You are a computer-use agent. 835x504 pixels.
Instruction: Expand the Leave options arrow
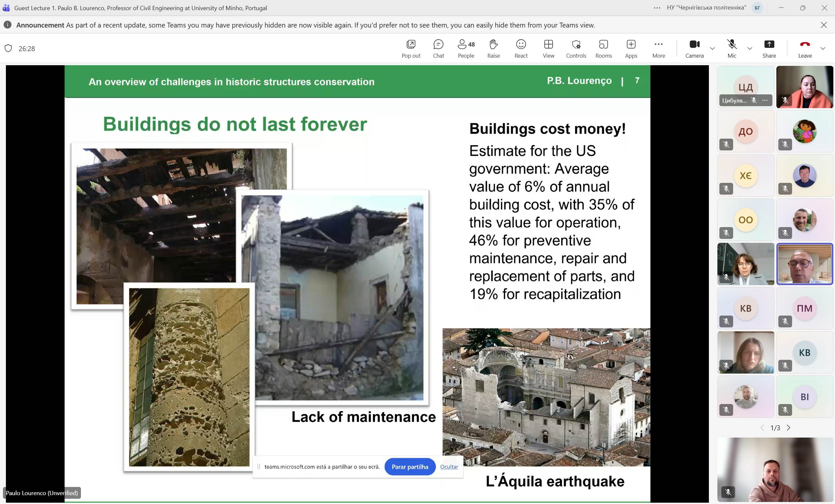point(823,48)
